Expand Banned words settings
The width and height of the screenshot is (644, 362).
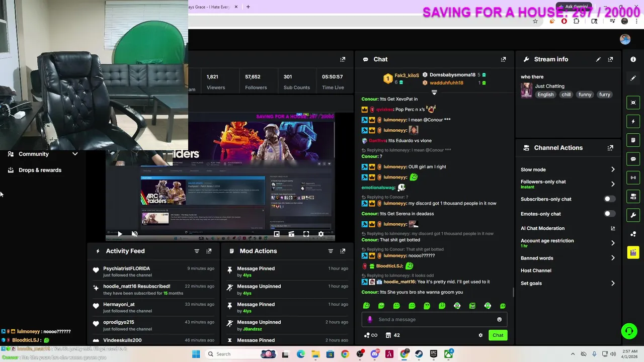pos(613,258)
